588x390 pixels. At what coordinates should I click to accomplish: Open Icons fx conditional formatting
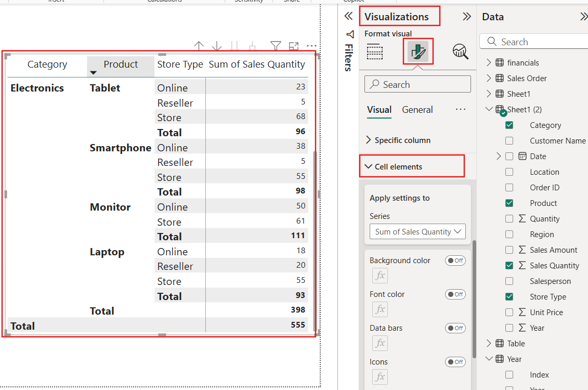[380, 377]
